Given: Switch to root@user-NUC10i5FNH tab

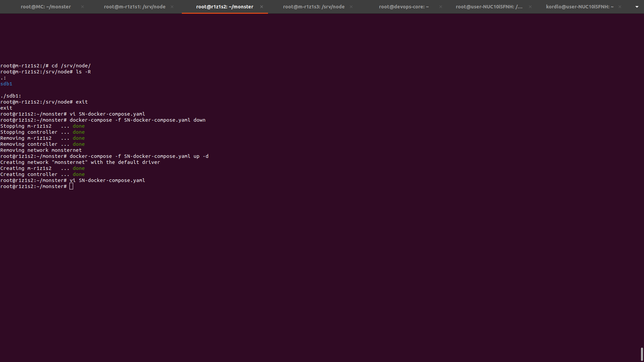Looking at the screenshot, I should tap(489, 7).
